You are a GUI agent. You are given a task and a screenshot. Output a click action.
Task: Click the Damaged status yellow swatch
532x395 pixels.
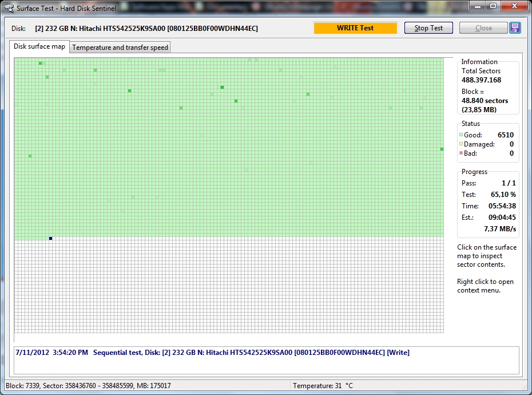[461, 144]
